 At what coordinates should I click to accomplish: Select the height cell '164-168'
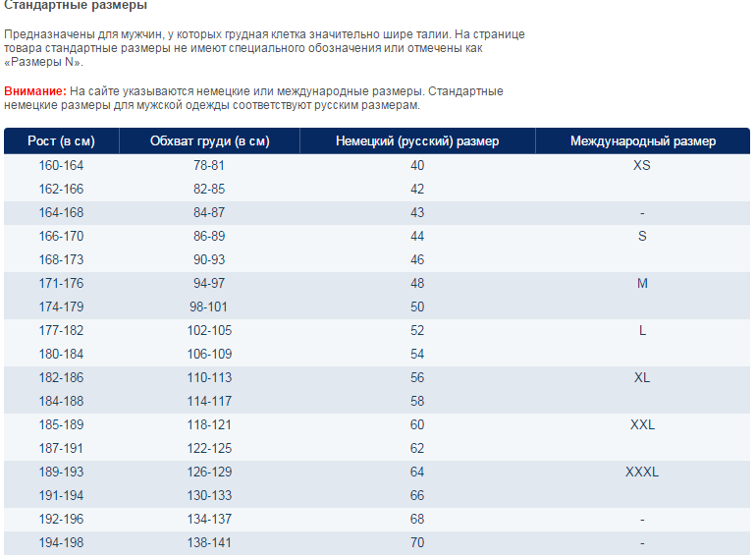click(61, 212)
